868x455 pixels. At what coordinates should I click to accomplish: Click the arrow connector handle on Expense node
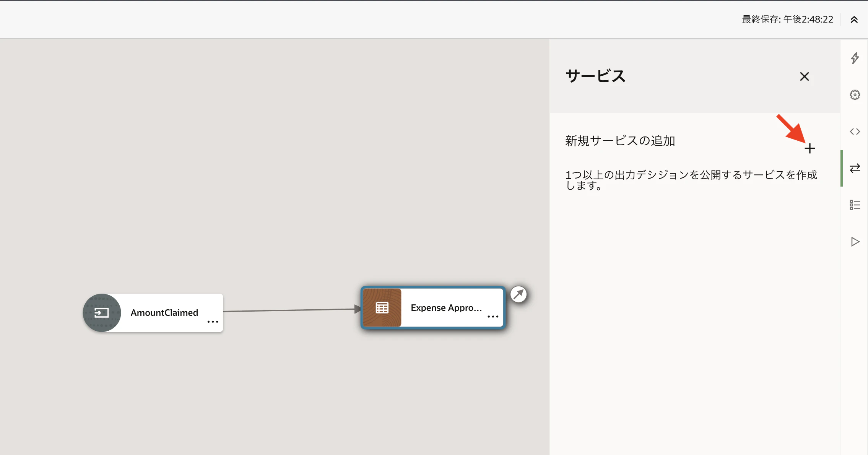click(519, 294)
